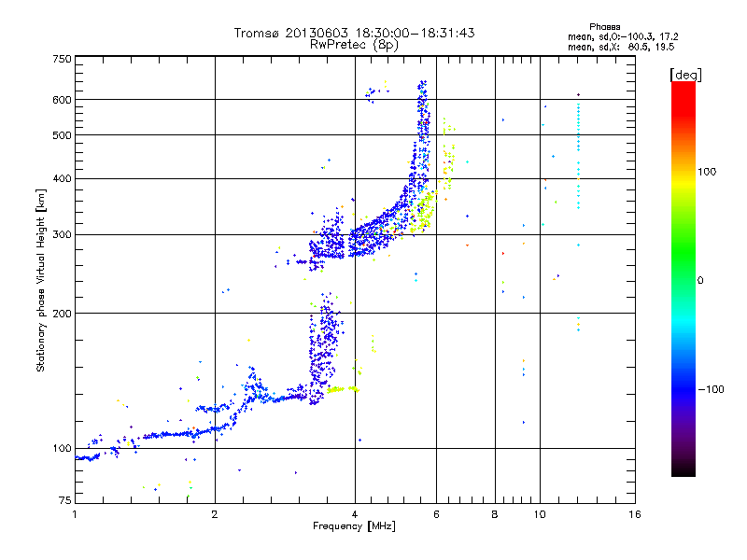Click the y-axis tick label '500'
Viewport: 747px width, 560px height.
point(62,135)
